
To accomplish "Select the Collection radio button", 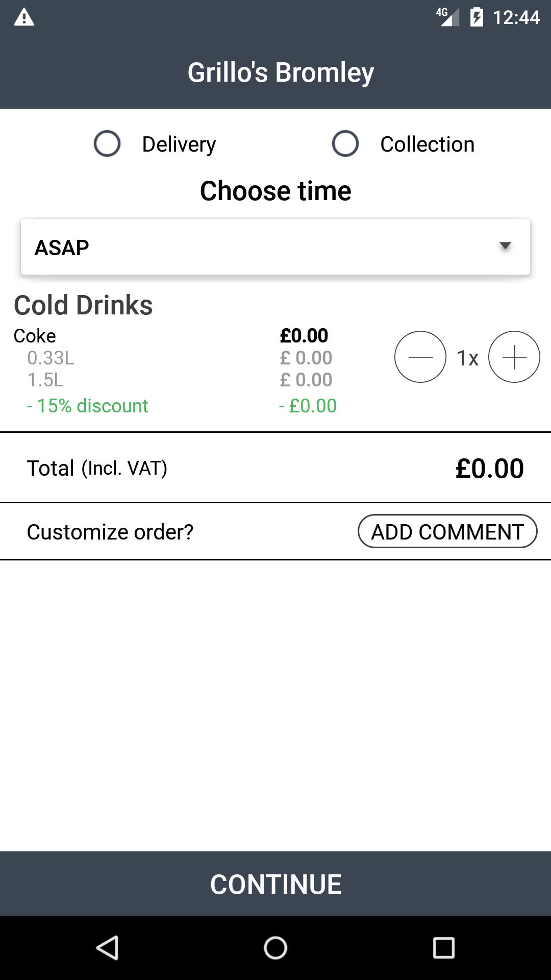I will point(345,143).
